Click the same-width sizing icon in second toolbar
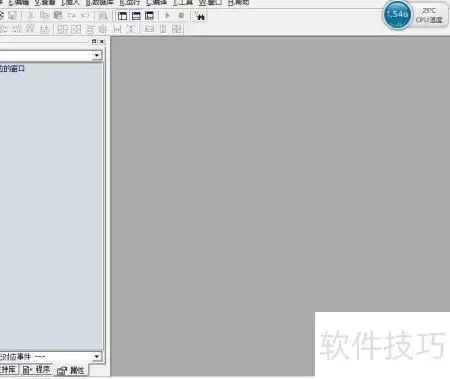The width and height of the screenshot is (450, 379). [x=149, y=29]
